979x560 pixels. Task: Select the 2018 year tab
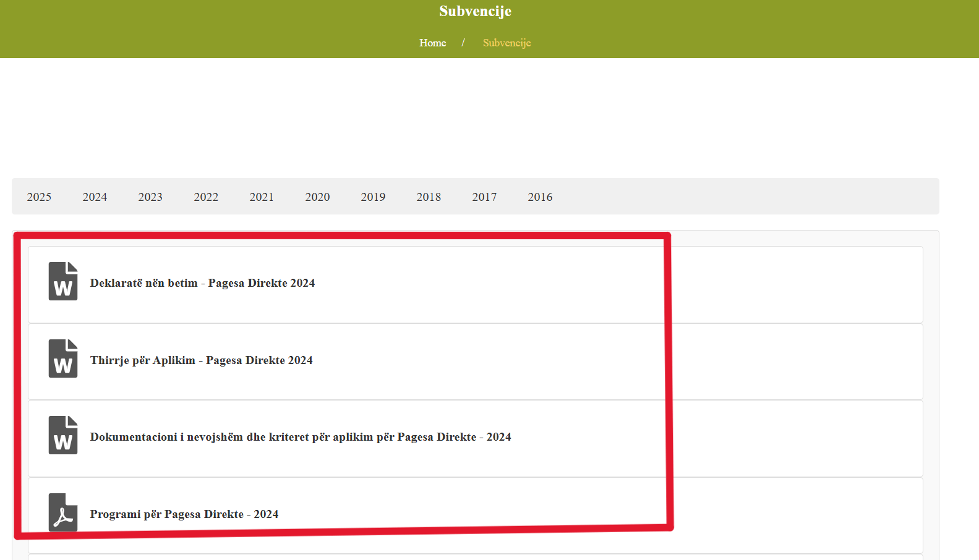(429, 197)
